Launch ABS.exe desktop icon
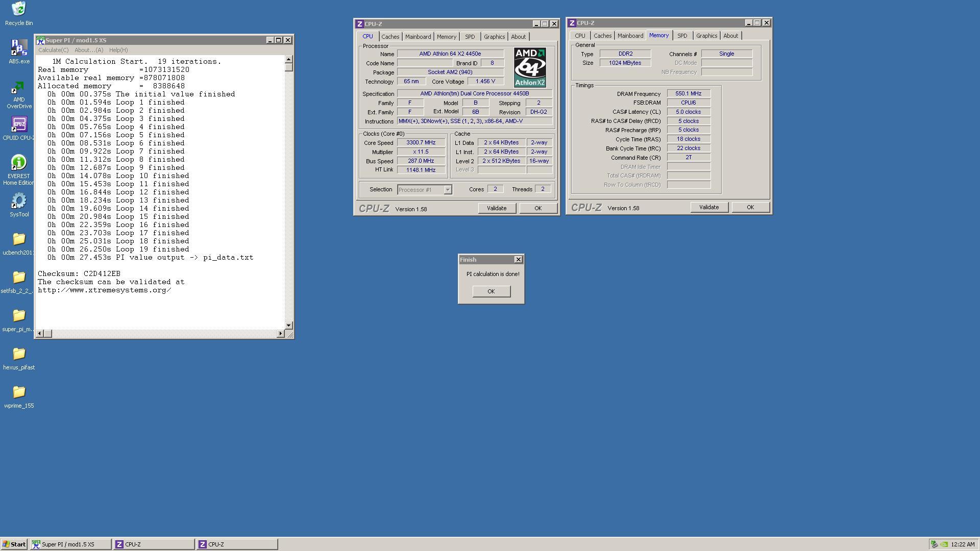The width and height of the screenshot is (980, 551). point(19,52)
